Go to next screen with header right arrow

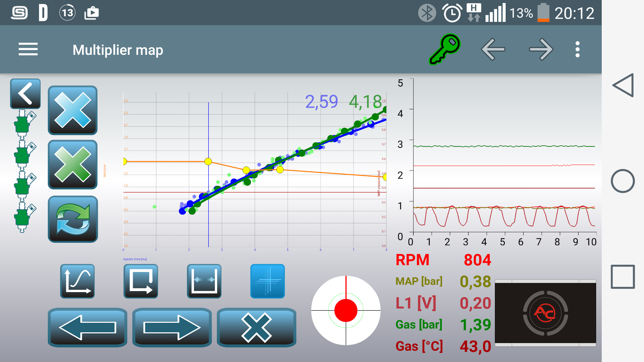(x=541, y=50)
